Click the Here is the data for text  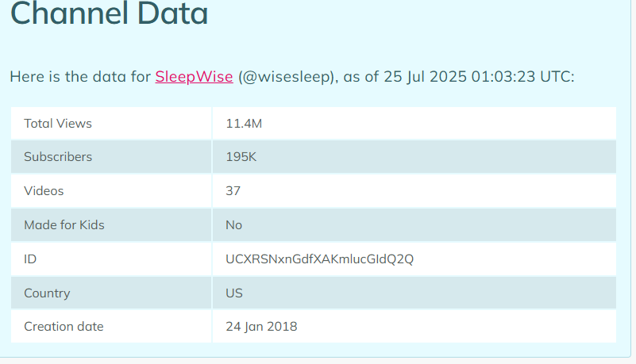(80, 76)
